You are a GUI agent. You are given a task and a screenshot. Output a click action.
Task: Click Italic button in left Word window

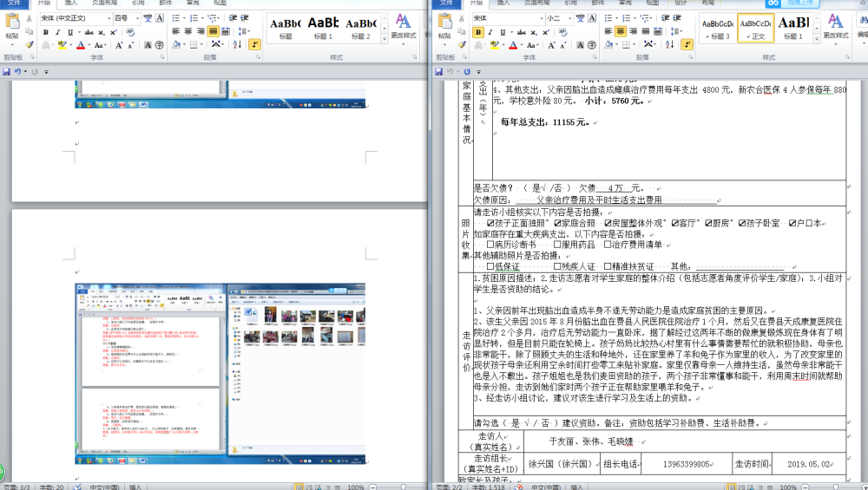57,32
